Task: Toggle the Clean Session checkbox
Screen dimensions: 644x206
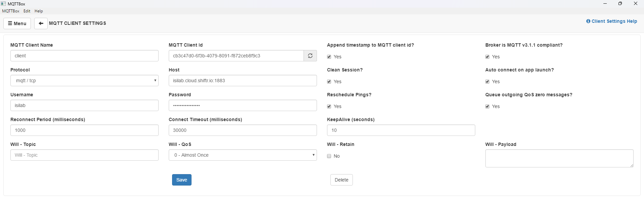Action: 329,82
